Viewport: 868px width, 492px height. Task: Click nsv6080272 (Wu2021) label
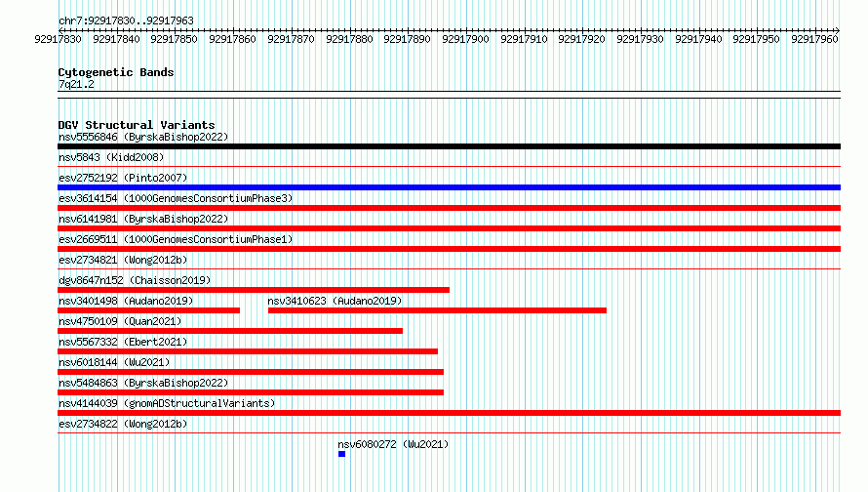tap(393, 444)
